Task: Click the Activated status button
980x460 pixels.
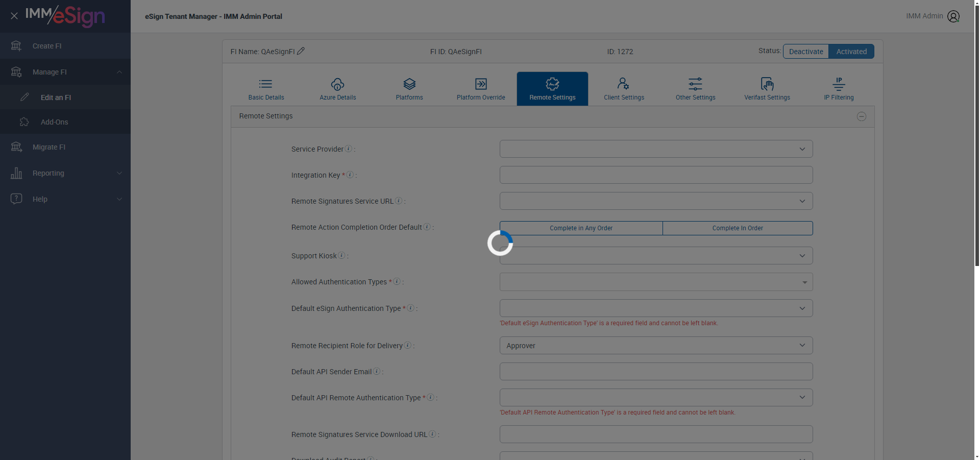Action: click(x=851, y=52)
